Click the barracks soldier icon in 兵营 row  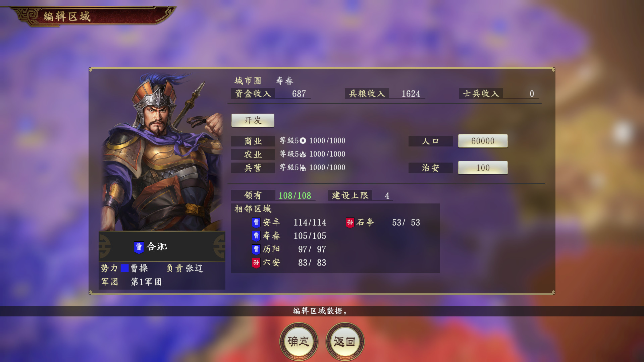303,168
